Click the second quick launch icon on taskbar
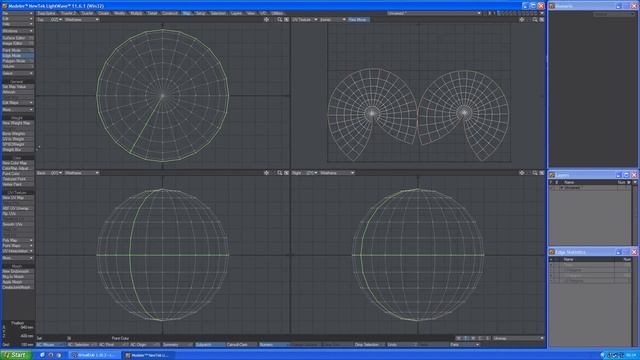The width and height of the screenshot is (640, 360). pos(51,355)
